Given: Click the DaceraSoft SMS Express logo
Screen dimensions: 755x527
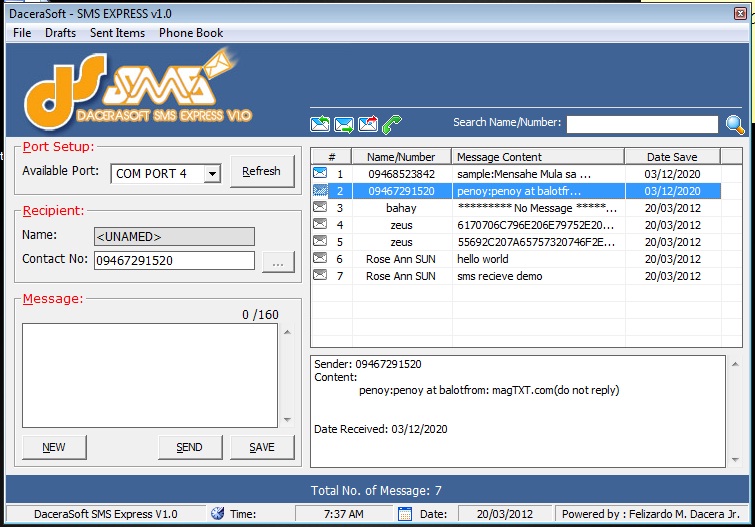Looking at the screenshot, I should 138,91.
